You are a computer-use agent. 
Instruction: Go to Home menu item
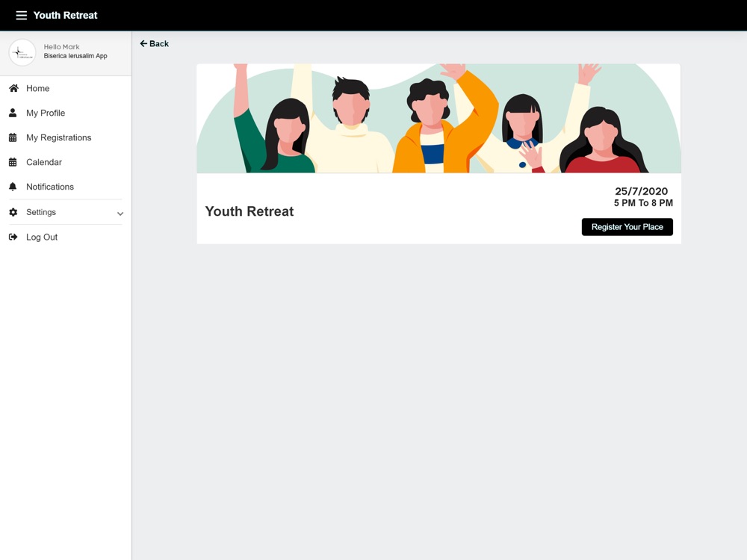(x=66, y=88)
